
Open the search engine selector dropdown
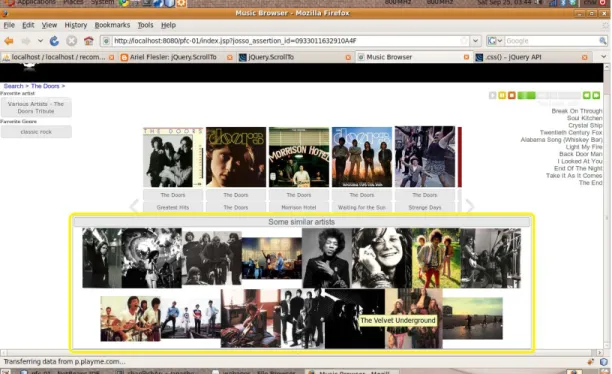pyautogui.click(x=495, y=41)
